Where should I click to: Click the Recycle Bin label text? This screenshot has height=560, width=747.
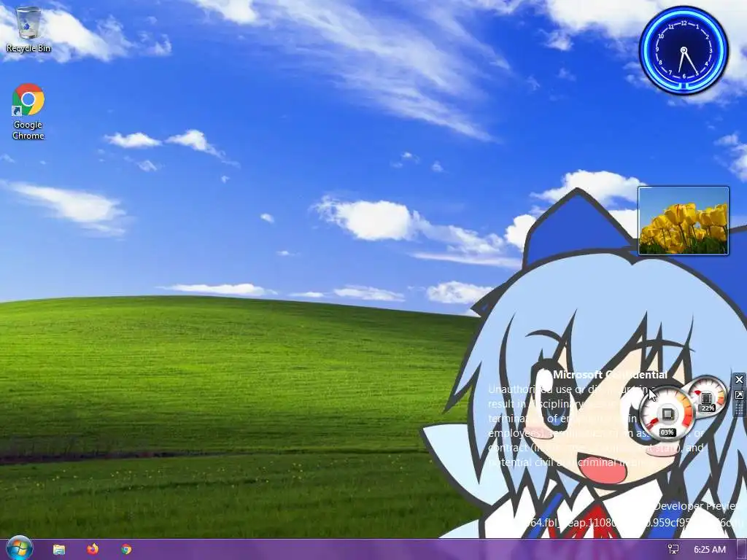click(x=28, y=48)
